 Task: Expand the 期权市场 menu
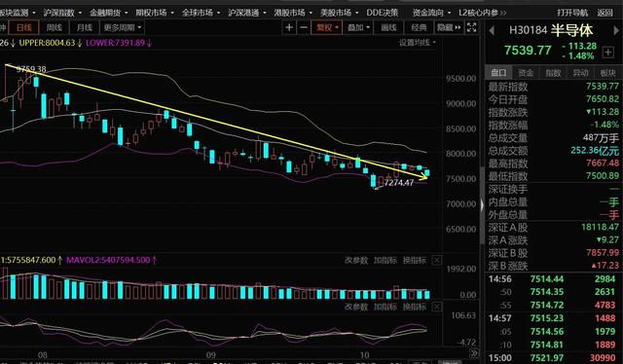155,13
